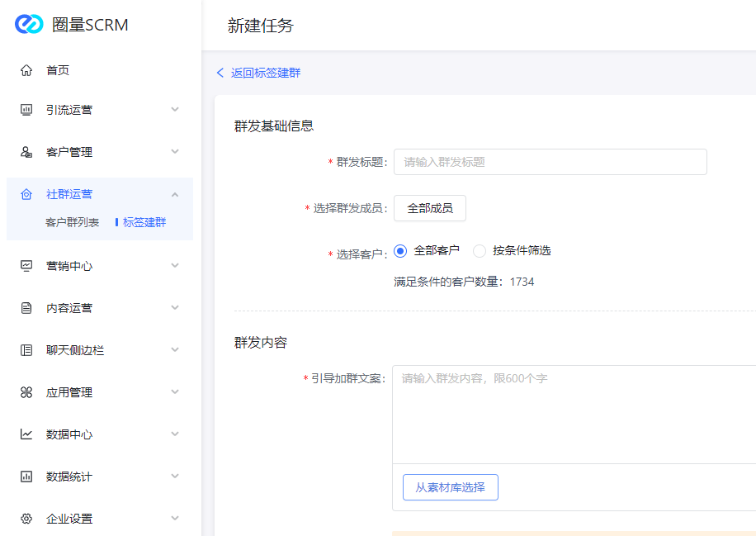The image size is (756, 536).
Task: Click the 营销中心 sidebar icon
Action: (x=26, y=266)
